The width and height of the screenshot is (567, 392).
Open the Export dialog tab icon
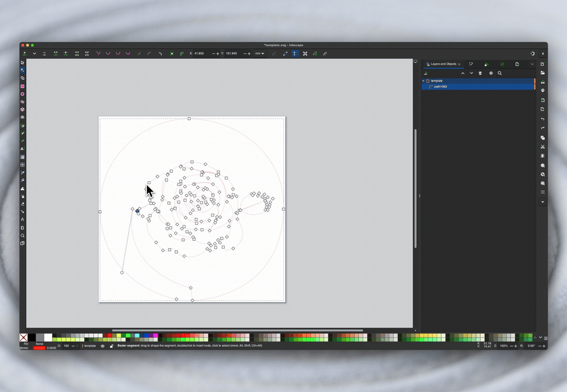pos(517,64)
